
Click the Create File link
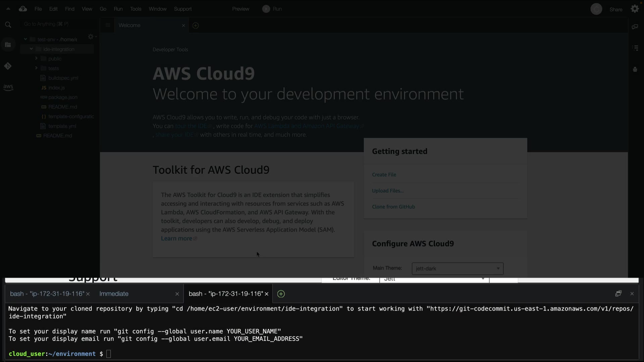tap(384, 175)
